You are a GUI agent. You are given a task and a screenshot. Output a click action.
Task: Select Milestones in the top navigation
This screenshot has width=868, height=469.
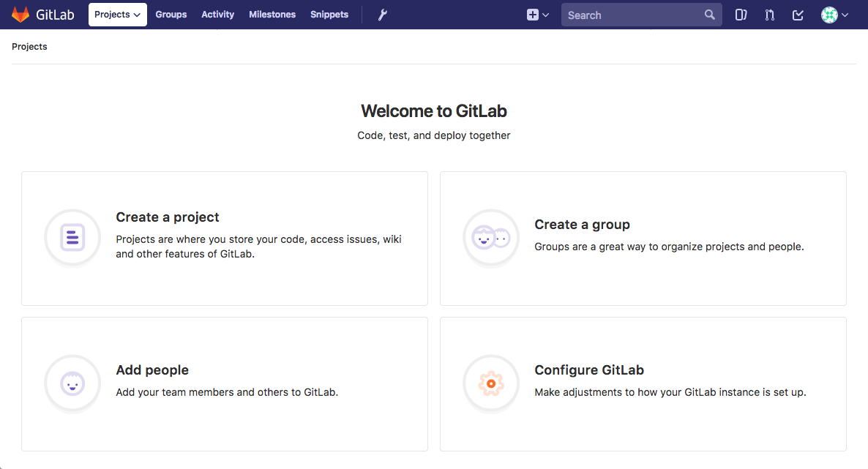pos(272,15)
